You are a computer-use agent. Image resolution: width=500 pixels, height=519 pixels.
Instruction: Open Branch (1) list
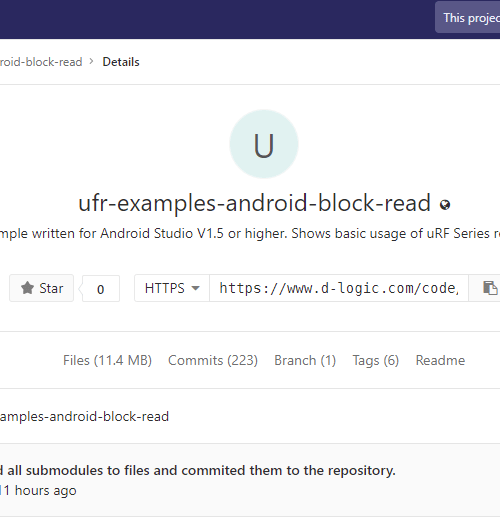tap(305, 360)
